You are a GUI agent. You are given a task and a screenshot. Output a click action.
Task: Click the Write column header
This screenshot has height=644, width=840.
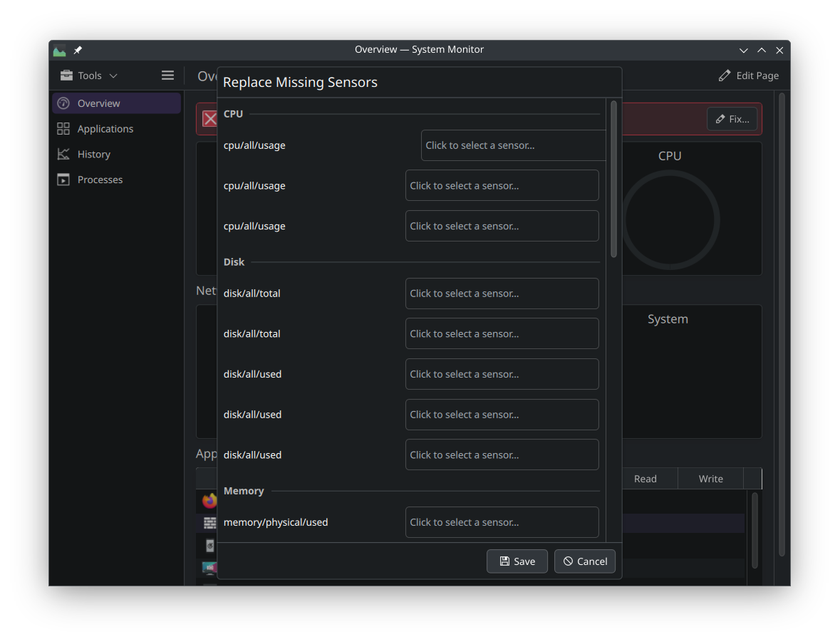(710, 479)
